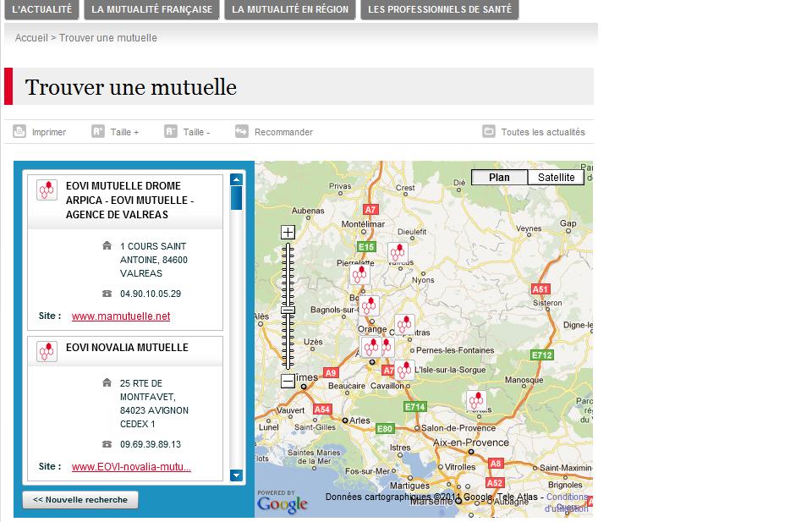Click the results list scrollbar thumb

pos(236,198)
